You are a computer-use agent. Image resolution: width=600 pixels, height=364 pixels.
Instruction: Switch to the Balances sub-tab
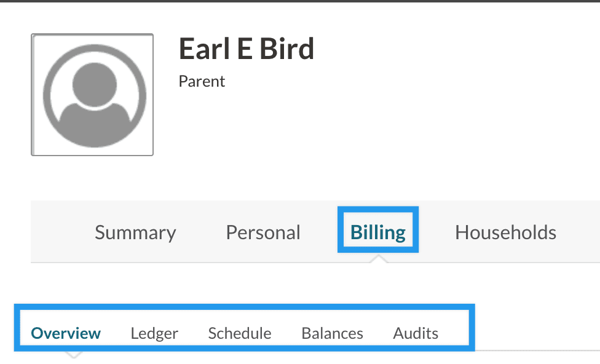[x=332, y=333]
